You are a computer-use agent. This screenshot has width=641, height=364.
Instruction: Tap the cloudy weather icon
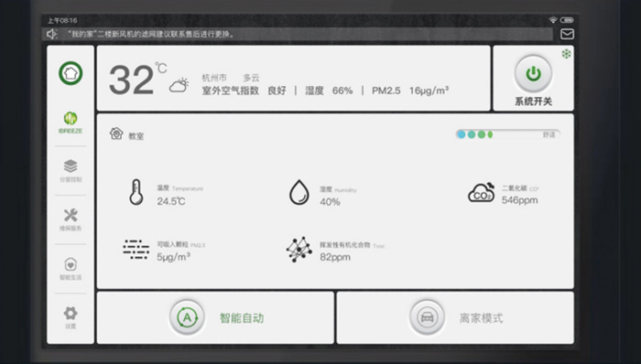tap(179, 85)
